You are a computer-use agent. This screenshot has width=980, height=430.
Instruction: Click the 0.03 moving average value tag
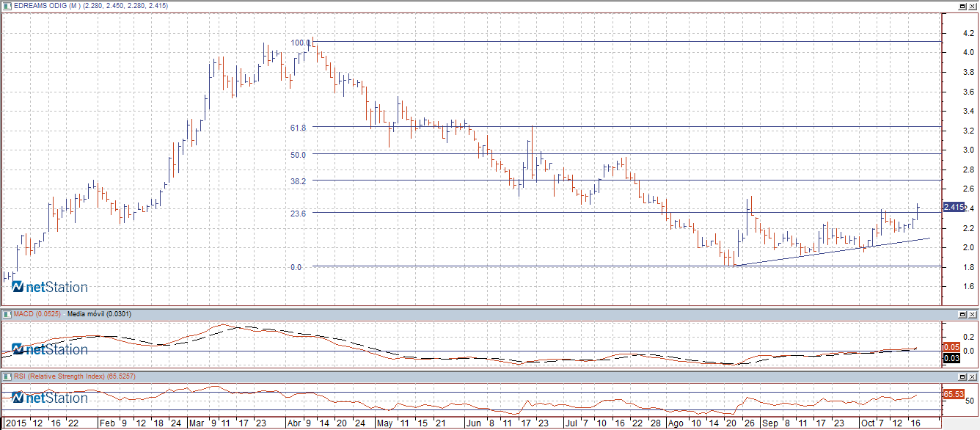click(951, 357)
